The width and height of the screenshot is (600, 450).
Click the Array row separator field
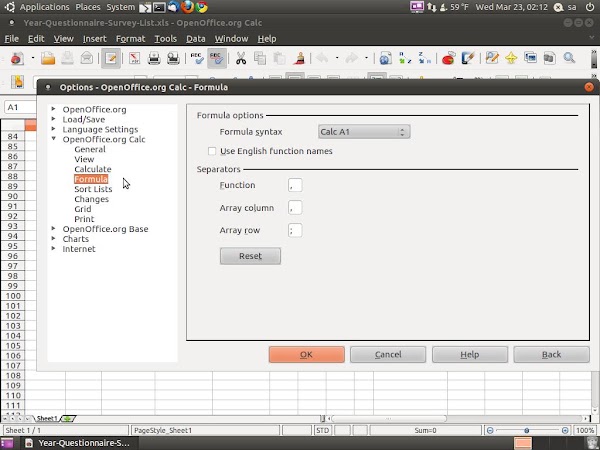(295, 230)
